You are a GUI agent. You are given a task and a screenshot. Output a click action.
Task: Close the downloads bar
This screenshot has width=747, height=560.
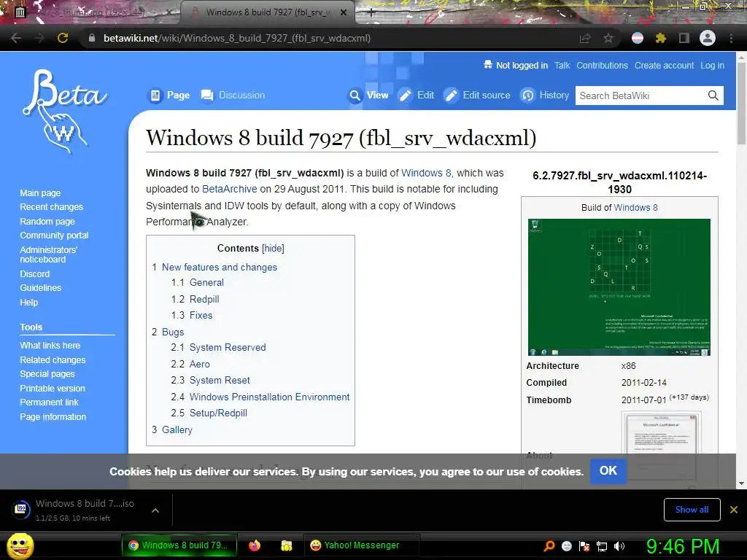pos(734,510)
